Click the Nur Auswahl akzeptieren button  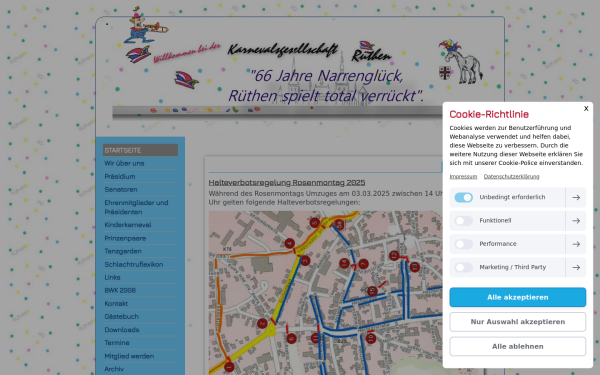(x=517, y=322)
